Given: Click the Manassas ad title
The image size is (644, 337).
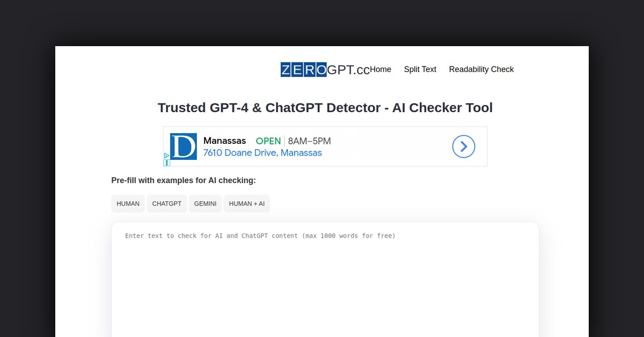Looking at the screenshot, I should click(x=224, y=141).
